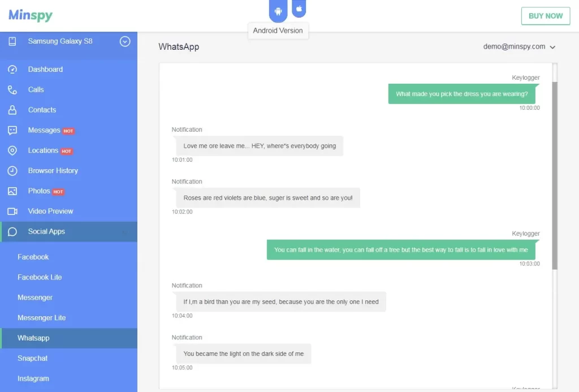Click the WhatsApp page heading
579x392 pixels.
coord(179,47)
